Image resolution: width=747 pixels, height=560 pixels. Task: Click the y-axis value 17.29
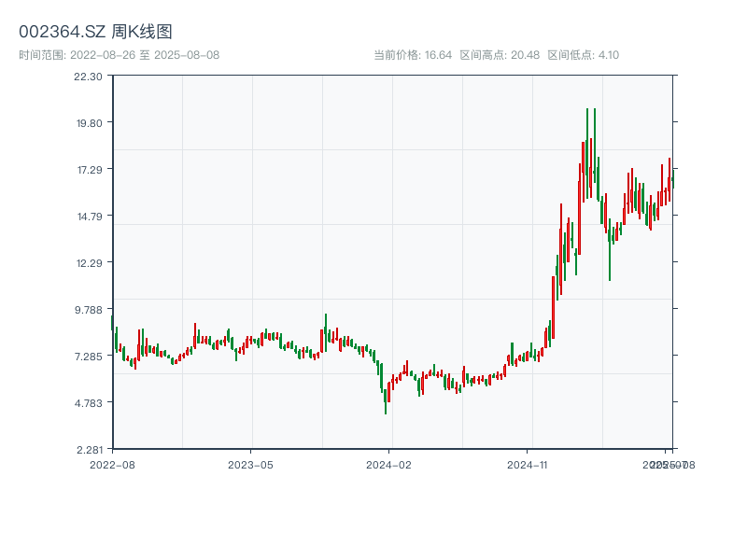coord(90,170)
